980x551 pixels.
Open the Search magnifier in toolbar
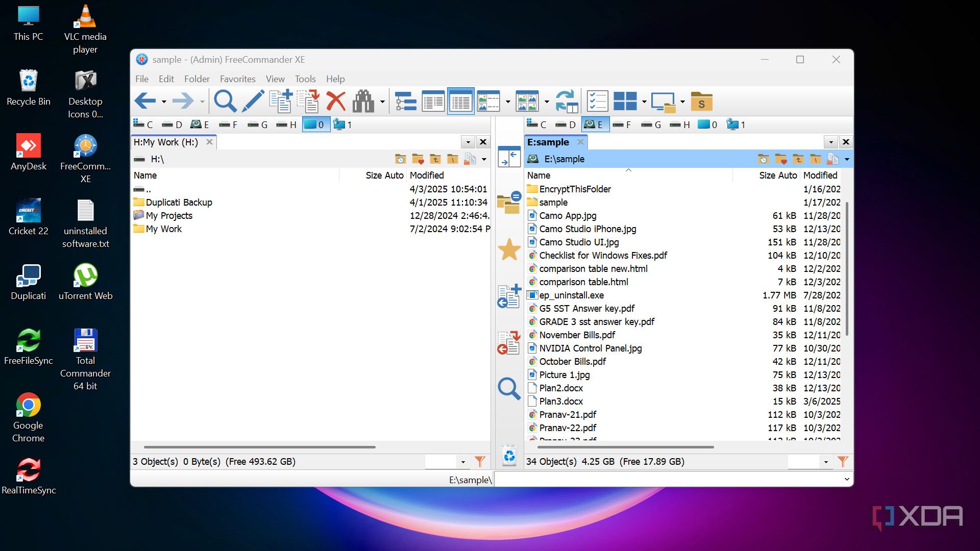225,101
